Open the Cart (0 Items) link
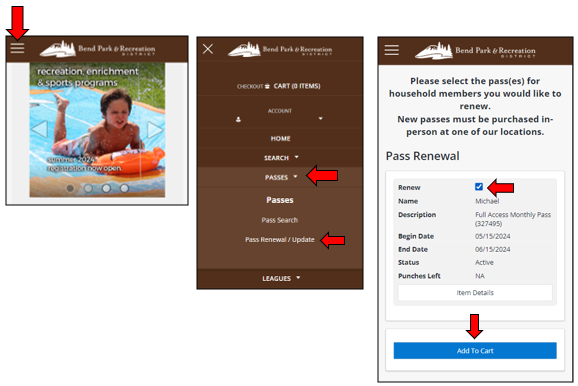This screenshot has width=578, height=386. pos(297,86)
